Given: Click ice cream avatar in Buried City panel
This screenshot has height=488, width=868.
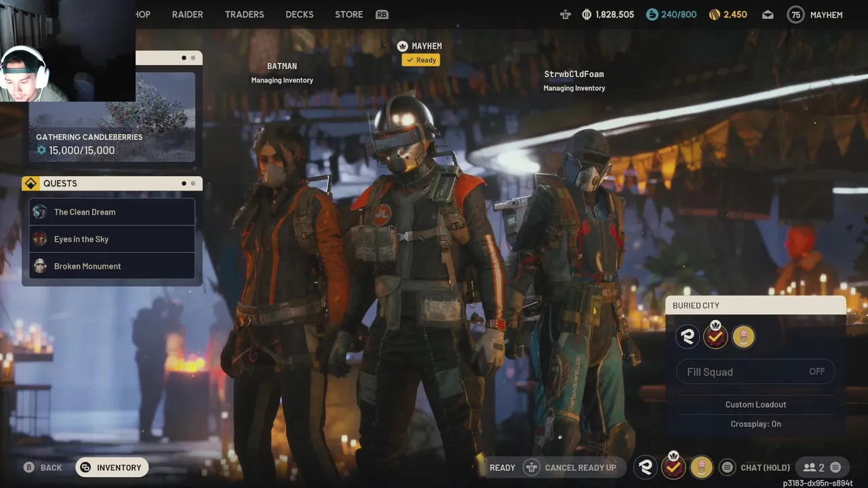Looking at the screenshot, I should coord(743,337).
